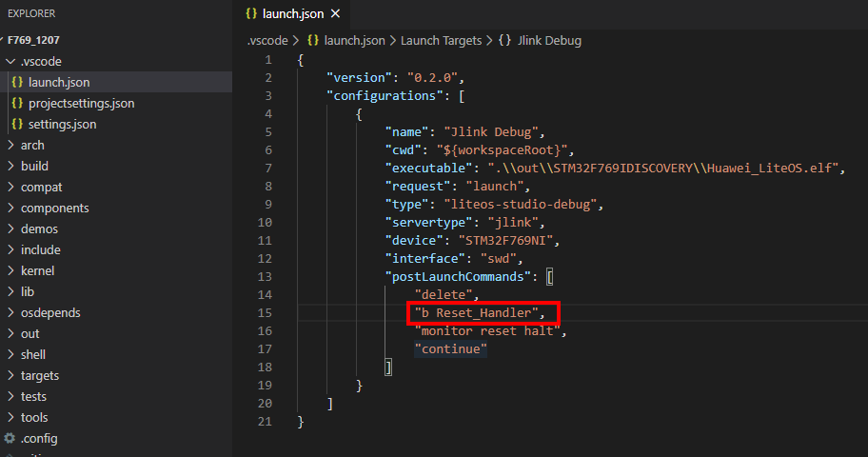The width and height of the screenshot is (868, 457).
Task: Expand the demos folder
Action: (10, 228)
